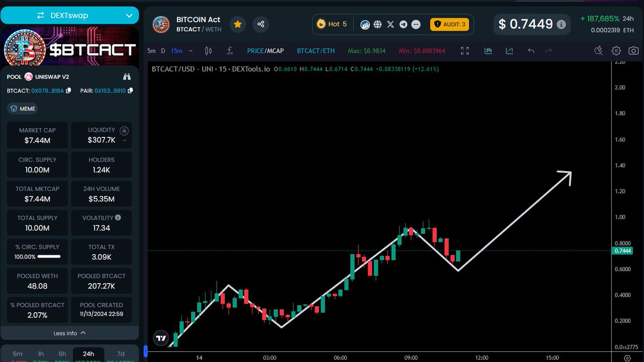Viewport: 644px width, 362px height.
Task: Click the liquidity lock icon
Action: pos(125,130)
